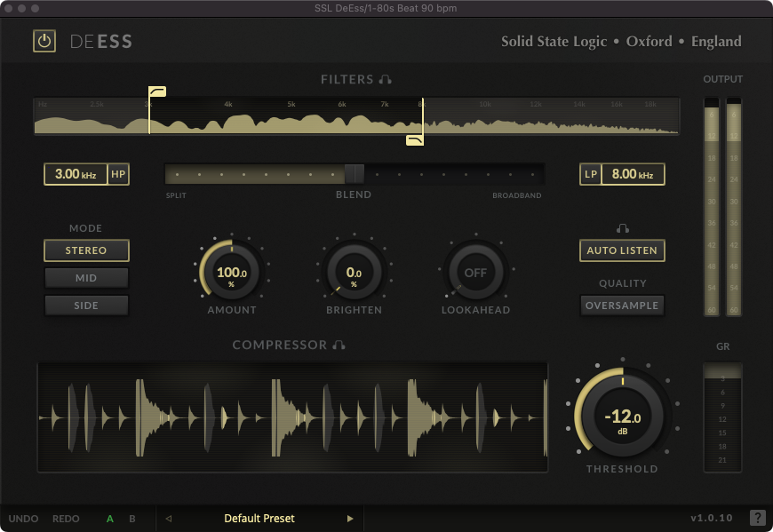Click REDO in the bottom bar
Viewport: 773px width, 532px height.
click(66, 519)
